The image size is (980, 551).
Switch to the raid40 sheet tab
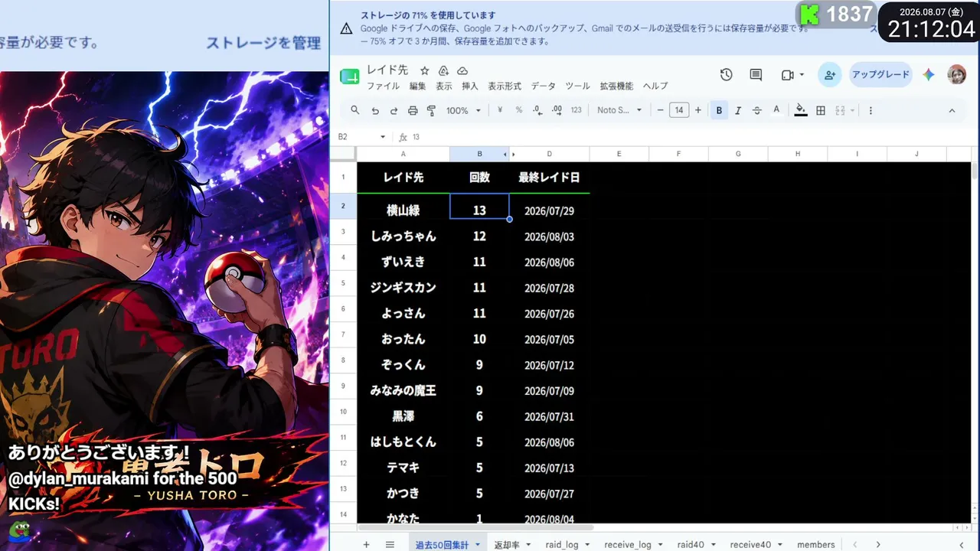(691, 544)
